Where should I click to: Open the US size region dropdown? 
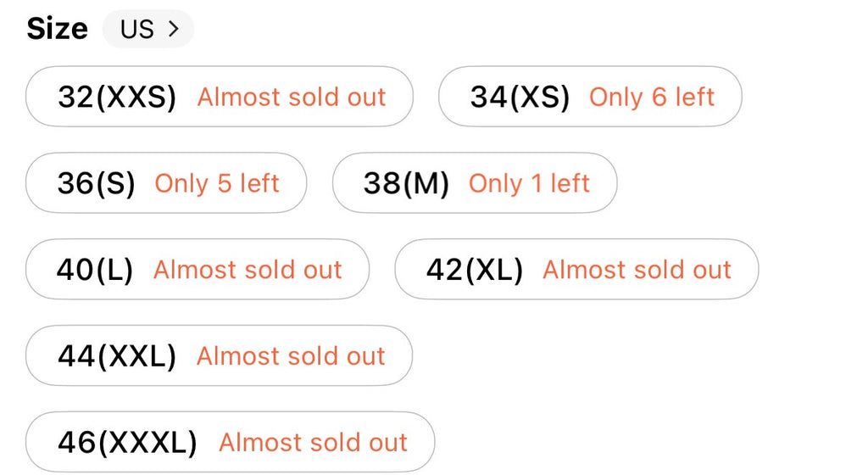pyautogui.click(x=148, y=29)
